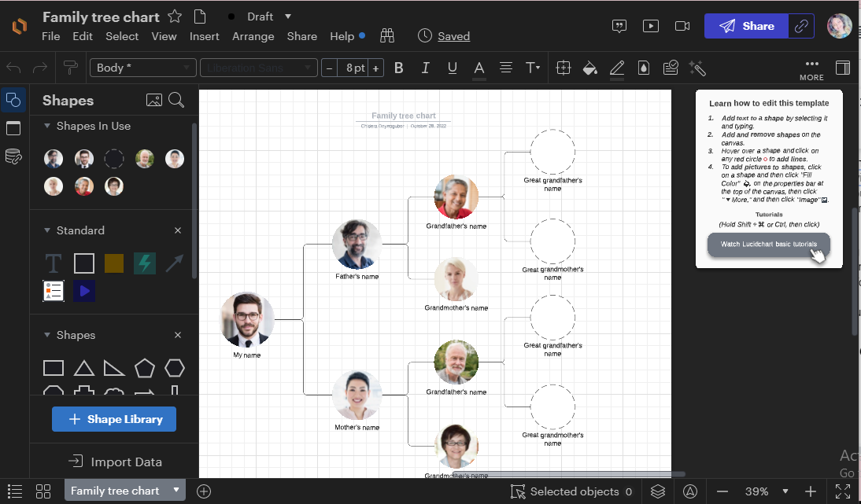This screenshot has height=504, width=861.
Task: Increase font size with plus stepper
Action: [375, 68]
